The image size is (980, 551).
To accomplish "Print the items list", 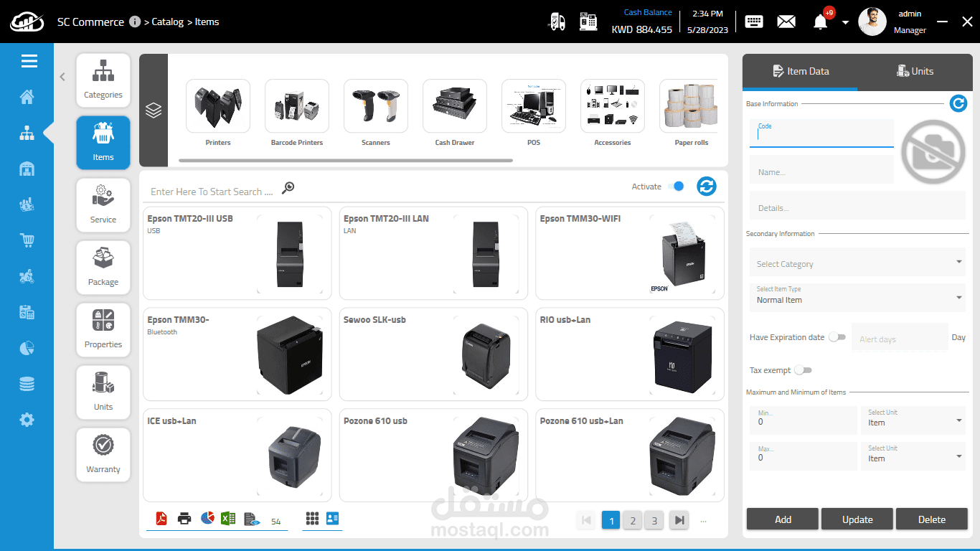I will coord(184,518).
